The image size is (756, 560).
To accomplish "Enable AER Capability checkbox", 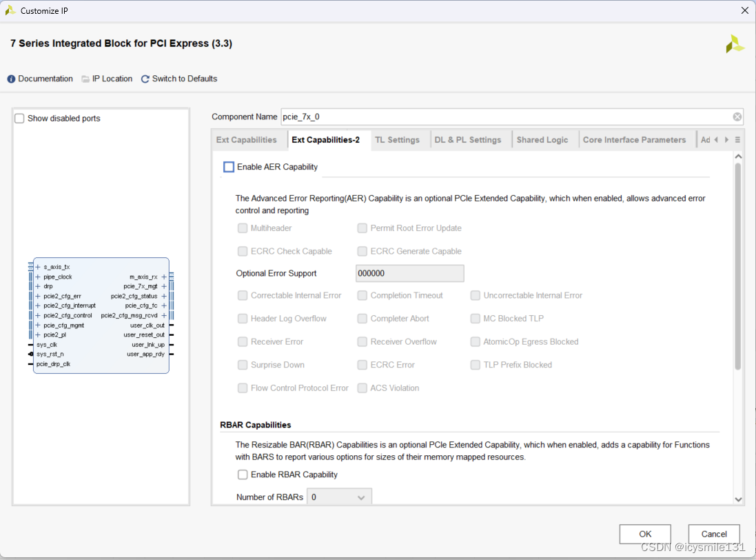I will (x=229, y=167).
